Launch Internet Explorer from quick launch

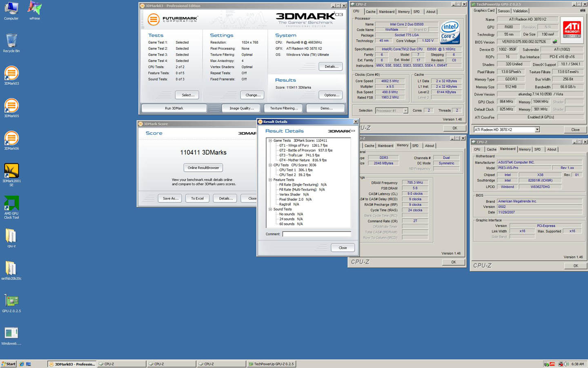coord(22,364)
